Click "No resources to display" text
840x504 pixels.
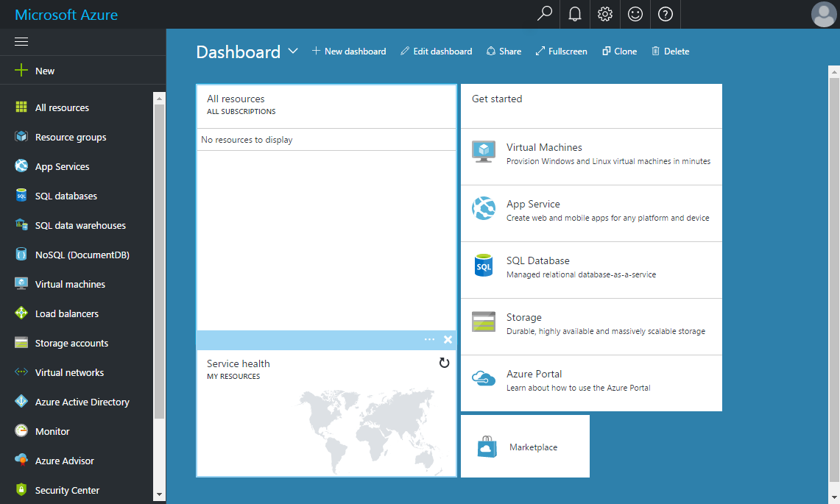tap(247, 140)
